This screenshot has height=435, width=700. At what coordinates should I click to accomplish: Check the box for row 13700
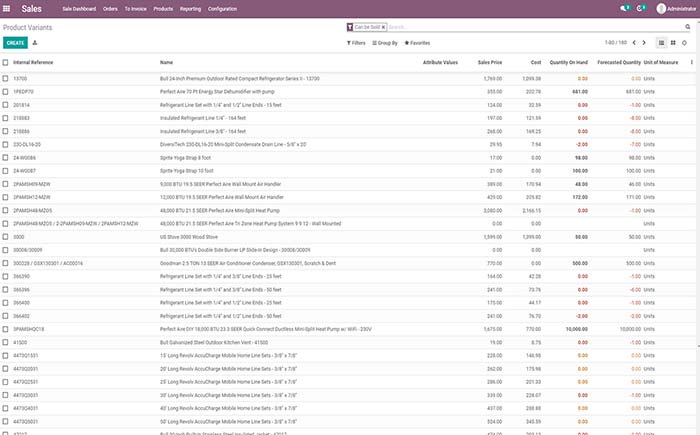click(x=5, y=77)
